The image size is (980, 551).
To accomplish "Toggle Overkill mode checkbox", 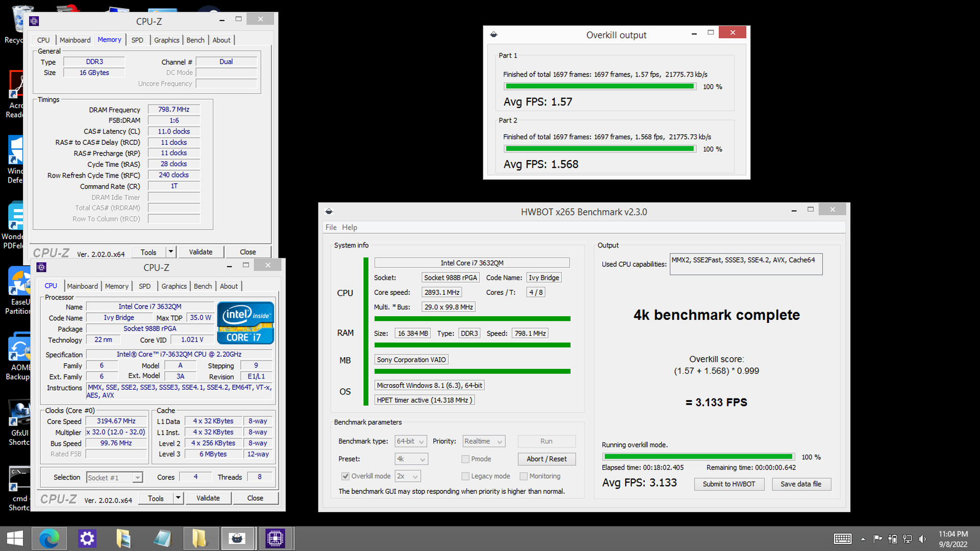I will pos(346,476).
